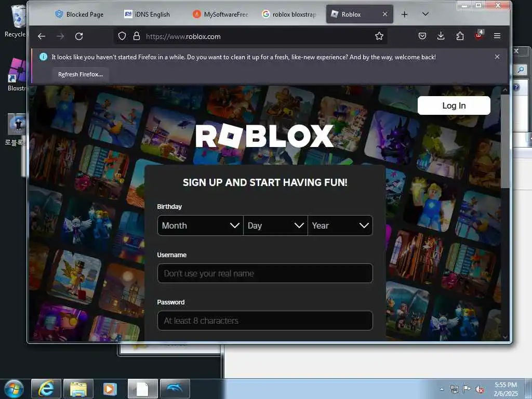Open the Firefox hamburger menu
Screen dimensions: 532x399
(497, 36)
